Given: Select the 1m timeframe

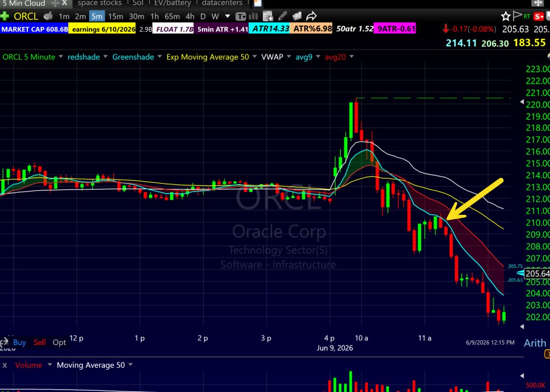Looking at the screenshot, I should coord(64,16).
